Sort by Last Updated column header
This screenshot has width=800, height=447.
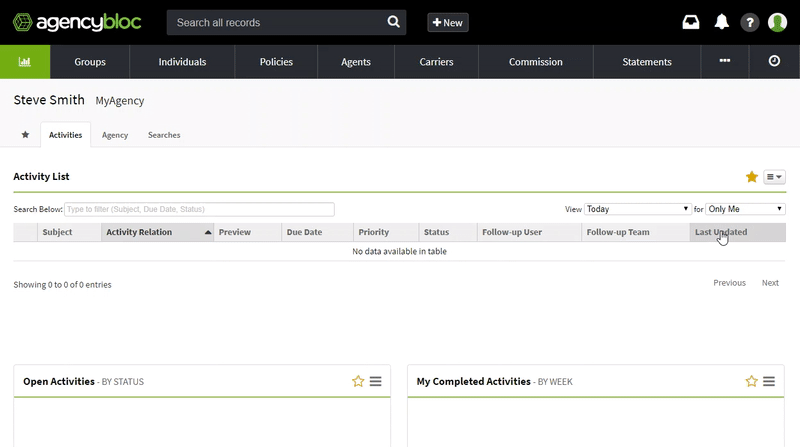pyautogui.click(x=738, y=232)
